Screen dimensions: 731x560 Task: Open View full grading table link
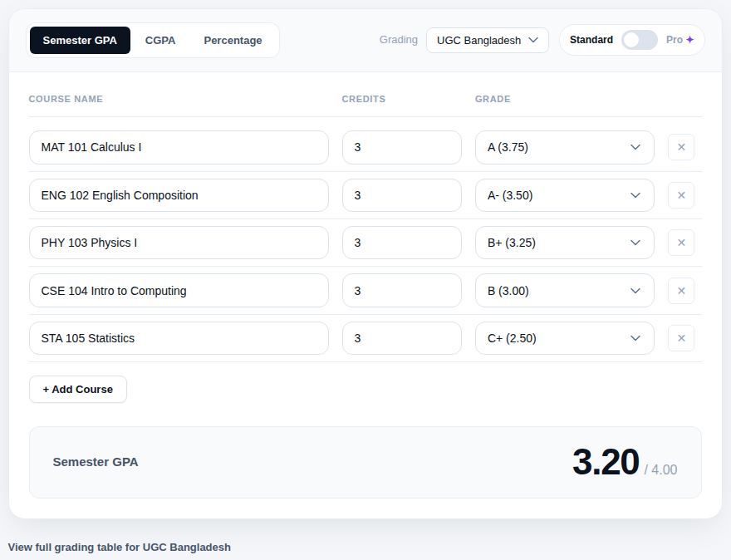[x=120, y=547]
